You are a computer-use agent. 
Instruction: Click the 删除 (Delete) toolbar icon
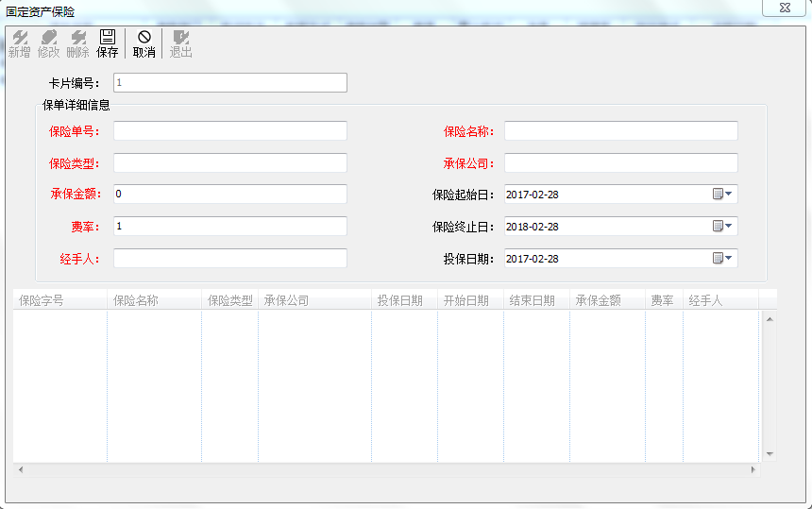pos(77,43)
